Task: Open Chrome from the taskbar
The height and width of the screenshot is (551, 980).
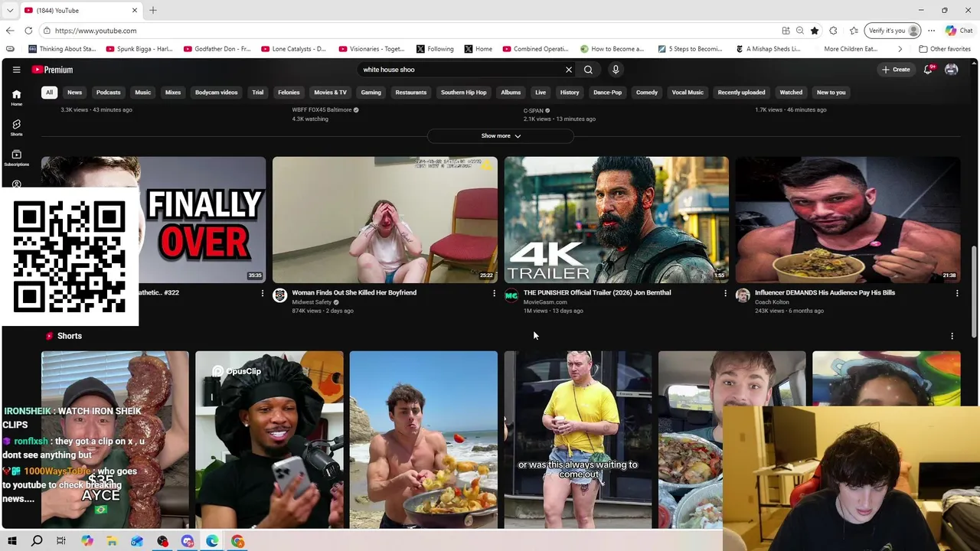Action: (238, 541)
